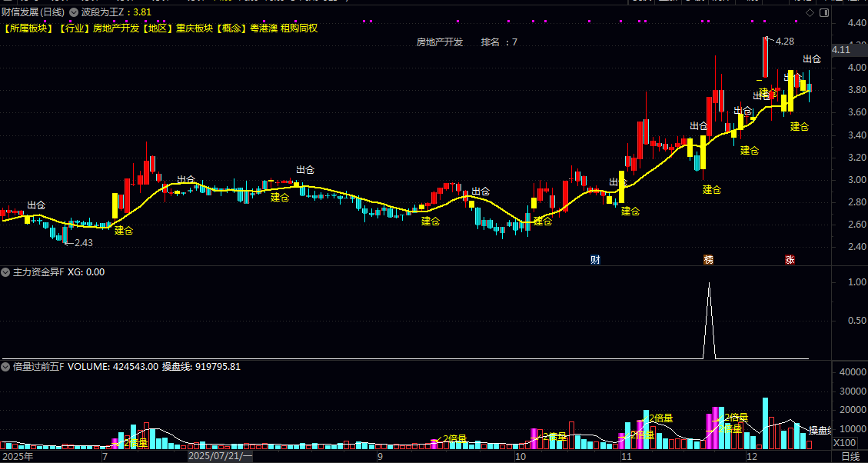Click the orange 榜 event marker
This screenshot has width=868, height=463.
click(x=709, y=260)
